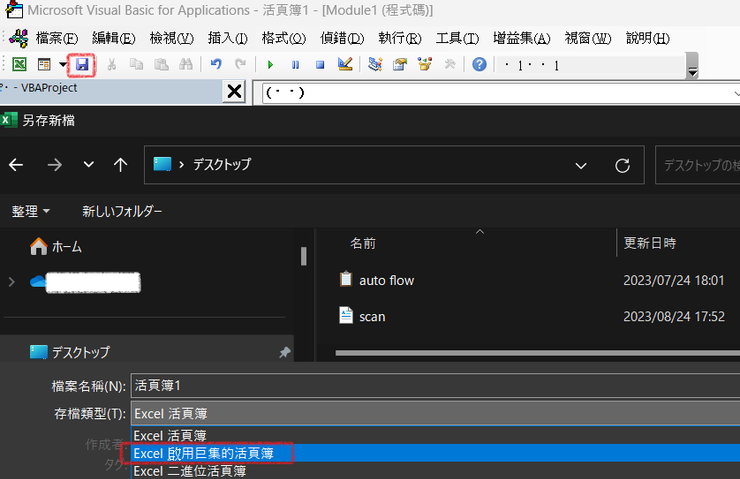Click the Break pause icon

[x=295, y=65]
